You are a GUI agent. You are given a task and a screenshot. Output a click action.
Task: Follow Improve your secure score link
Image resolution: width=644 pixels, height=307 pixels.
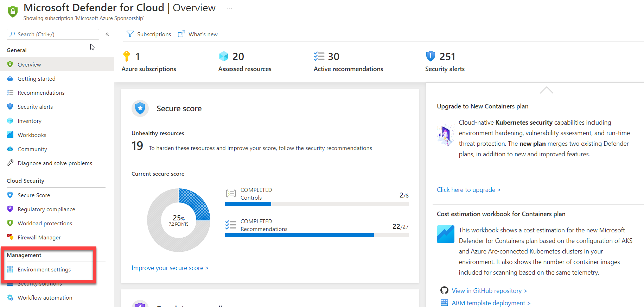[170, 268]
